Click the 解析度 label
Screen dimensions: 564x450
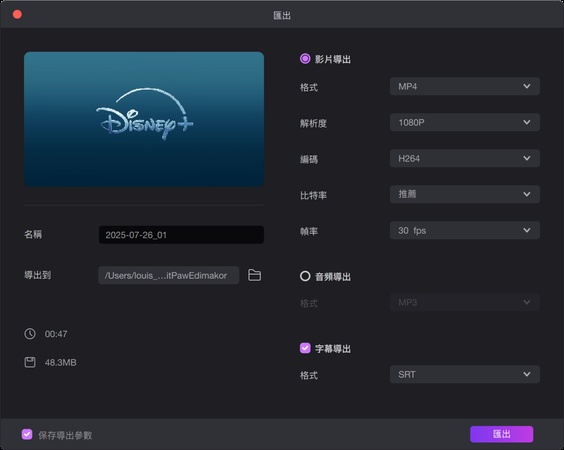[x=313, y=123]
